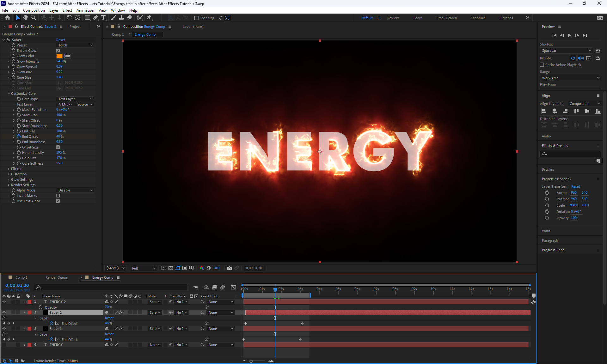607x364 pixels.
Task: Select the Pen tool
Action: pos(95,18)
